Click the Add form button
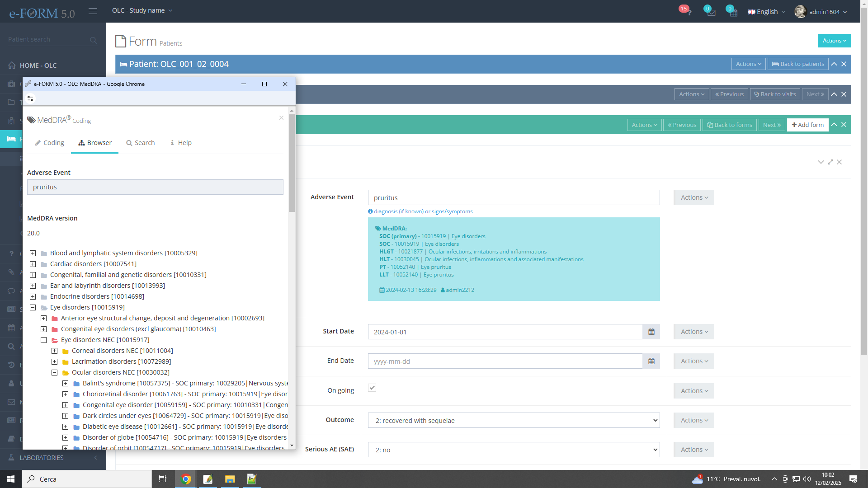 pos(807,125)
